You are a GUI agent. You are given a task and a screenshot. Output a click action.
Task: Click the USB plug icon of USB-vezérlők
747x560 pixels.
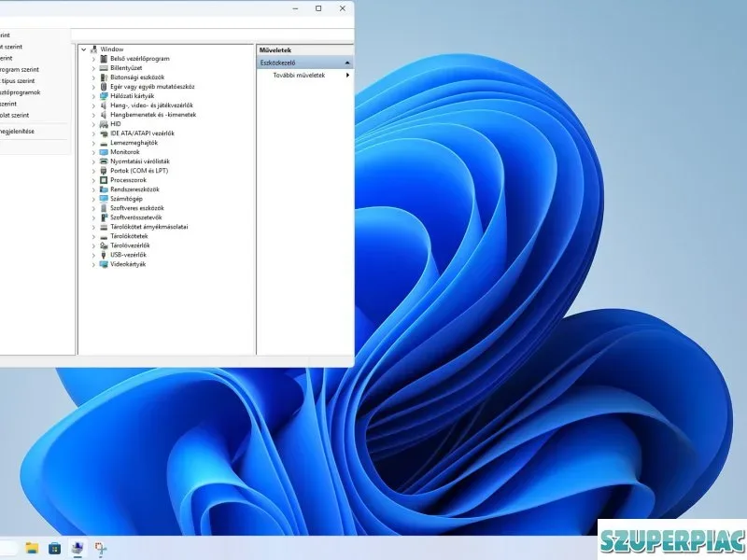point(104,255)
